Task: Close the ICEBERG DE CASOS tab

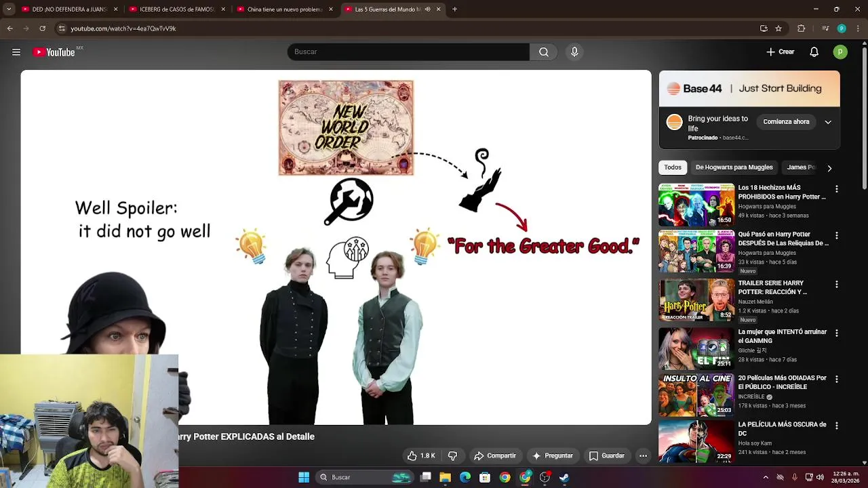Action: click(223, 9)
